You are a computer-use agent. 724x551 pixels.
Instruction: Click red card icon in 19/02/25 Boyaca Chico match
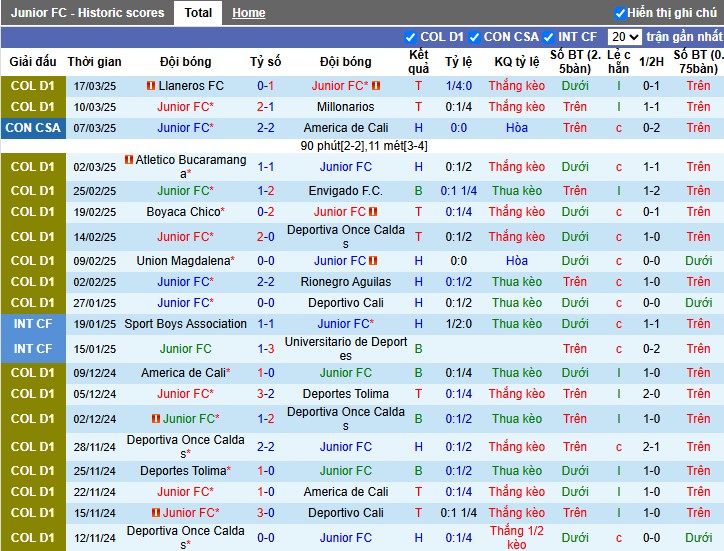click(x=373, y=212)
